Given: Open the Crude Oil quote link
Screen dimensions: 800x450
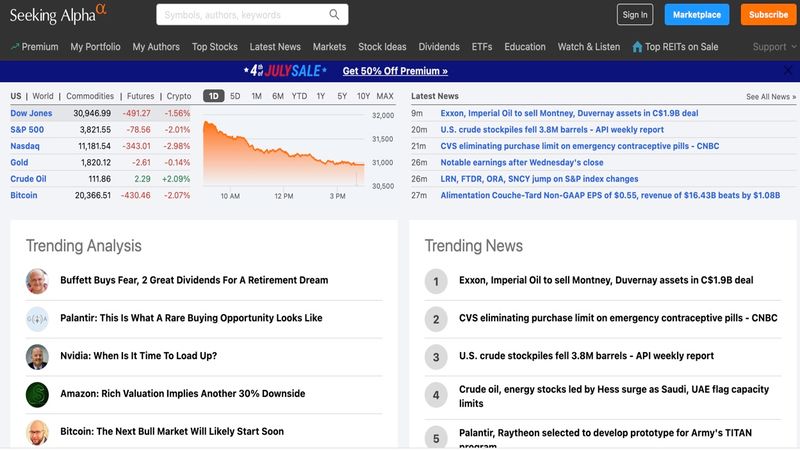Looking at the screenshot, I should pos(28,179).
